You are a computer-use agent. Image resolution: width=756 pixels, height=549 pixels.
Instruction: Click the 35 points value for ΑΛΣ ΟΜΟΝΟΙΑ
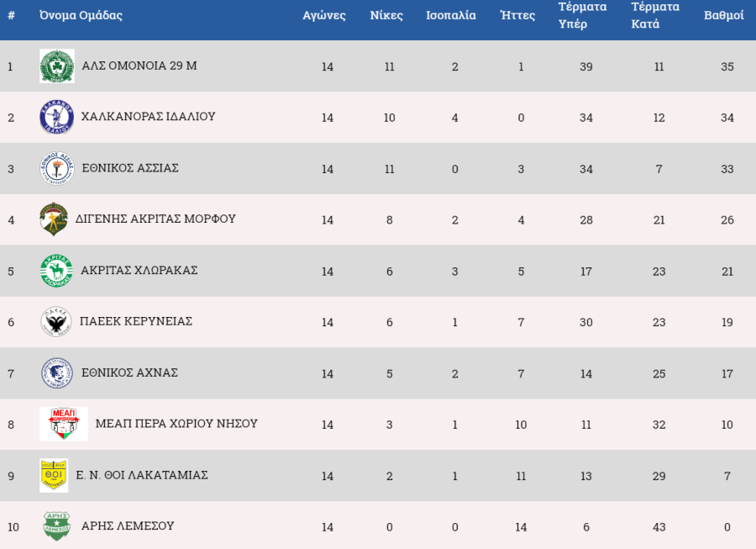tap(727, 66)
